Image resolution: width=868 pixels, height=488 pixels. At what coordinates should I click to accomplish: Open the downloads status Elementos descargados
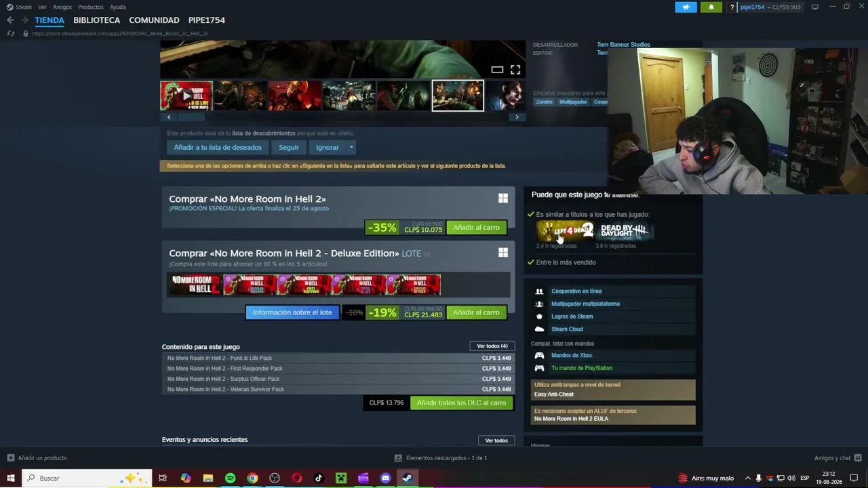tap(441, 458)
